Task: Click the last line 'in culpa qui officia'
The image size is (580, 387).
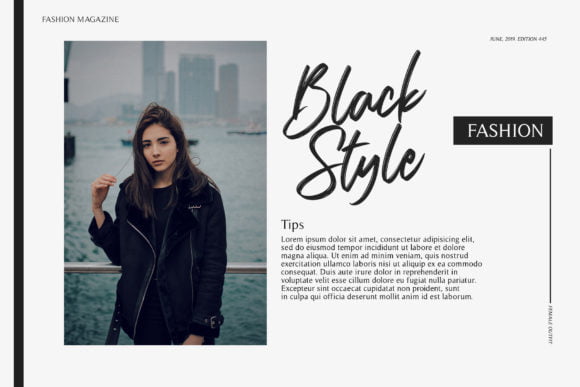Action: coord(377,297)
